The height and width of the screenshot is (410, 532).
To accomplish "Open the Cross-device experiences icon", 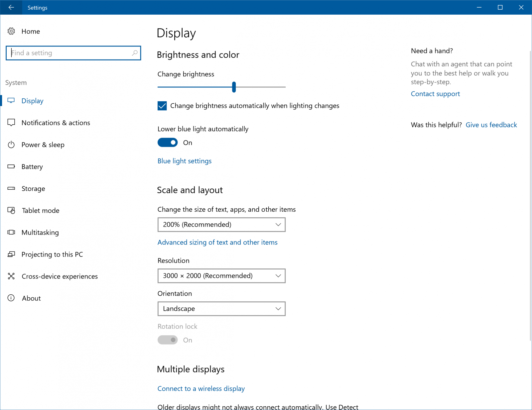I will [12, 276].
